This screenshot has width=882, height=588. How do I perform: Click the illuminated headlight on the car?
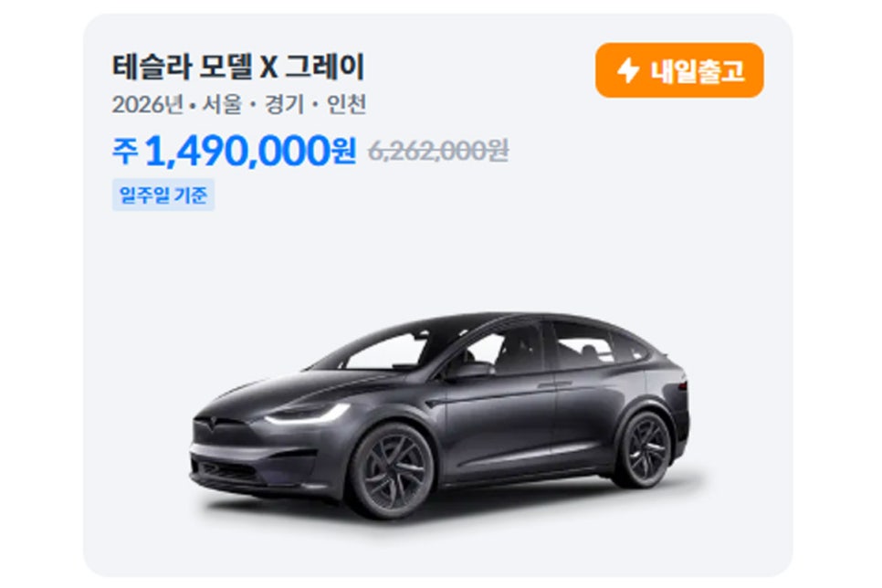(x=307, y=415)
